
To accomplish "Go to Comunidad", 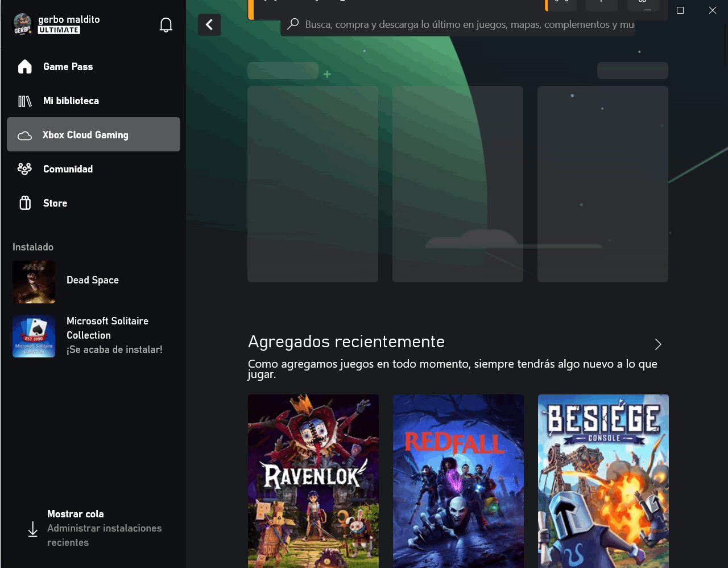I will (x=93, y=169).
